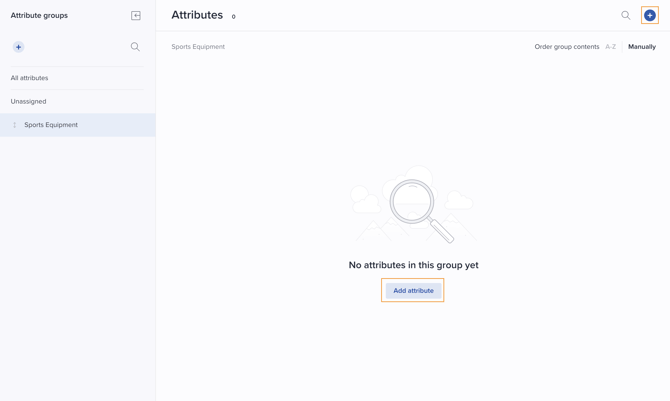Image resolution: width=670 pixels, height=401 pixels.
Task: Click the magnifying glass empty-state illustration
Action: pyautogui.click(x=414, y=203)
